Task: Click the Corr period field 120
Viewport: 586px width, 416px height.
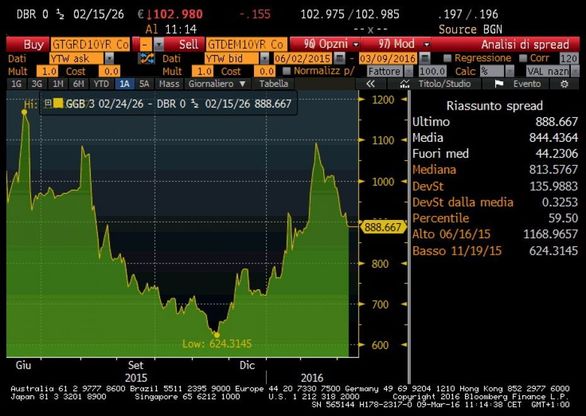Action: (569, 58)
